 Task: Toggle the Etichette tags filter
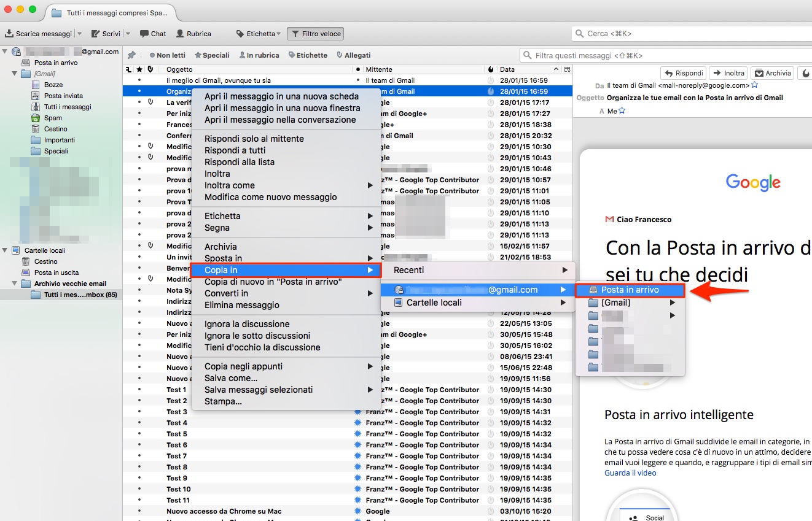308,55
